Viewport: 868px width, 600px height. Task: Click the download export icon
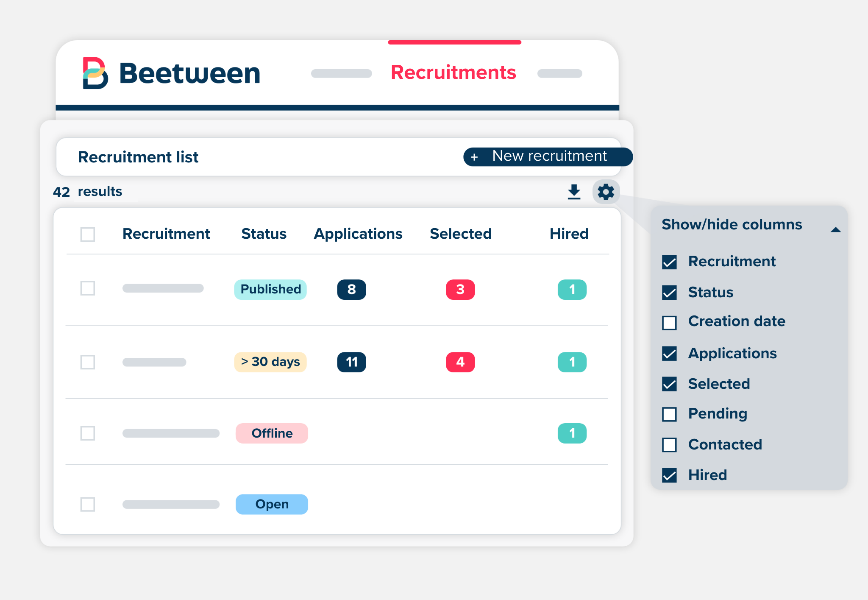tap(574, 192)
